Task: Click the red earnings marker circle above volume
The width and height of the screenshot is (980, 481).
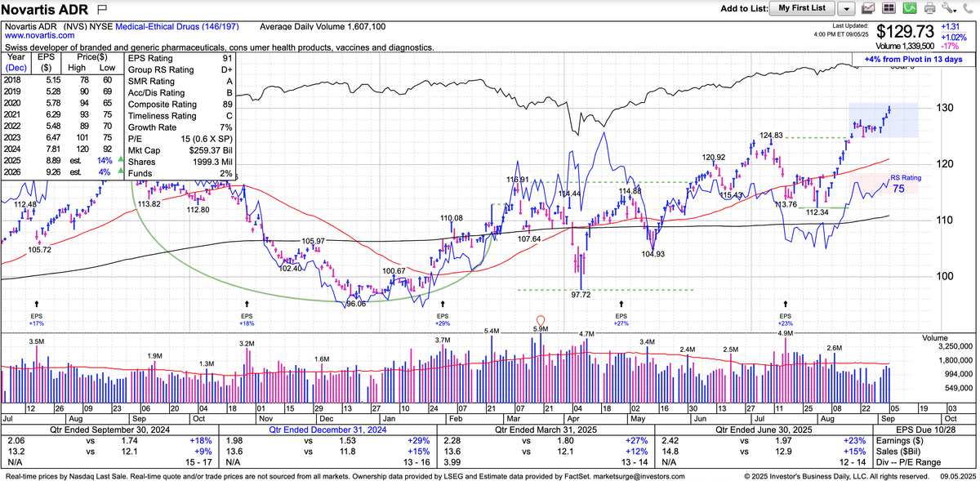Action: [539, 319]
